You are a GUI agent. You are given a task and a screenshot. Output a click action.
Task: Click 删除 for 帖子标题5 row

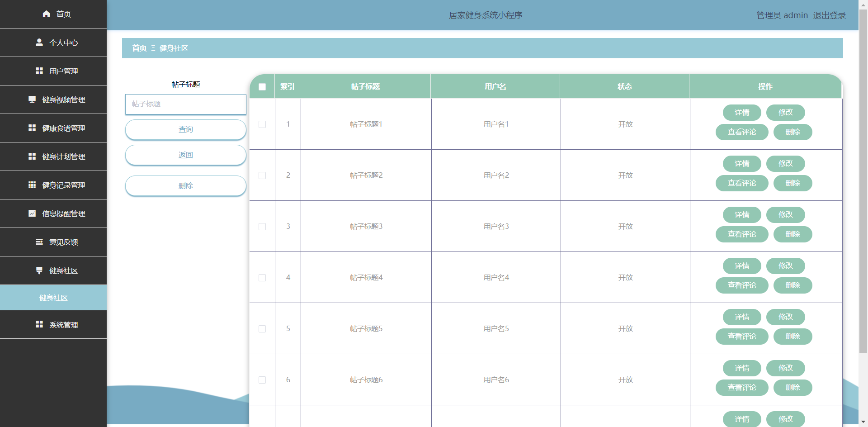(793, 337)
